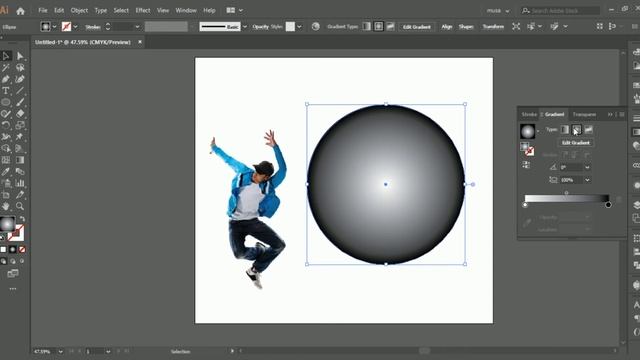Image resolution: width=640 pixels, height=360 pixels.
Task: Open the graphic Style dropdown arrow
Action: (x=300, y=27)
